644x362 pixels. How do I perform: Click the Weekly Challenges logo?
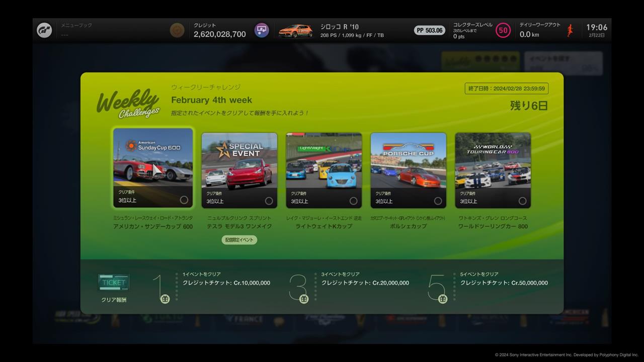[x=128, y=104]
